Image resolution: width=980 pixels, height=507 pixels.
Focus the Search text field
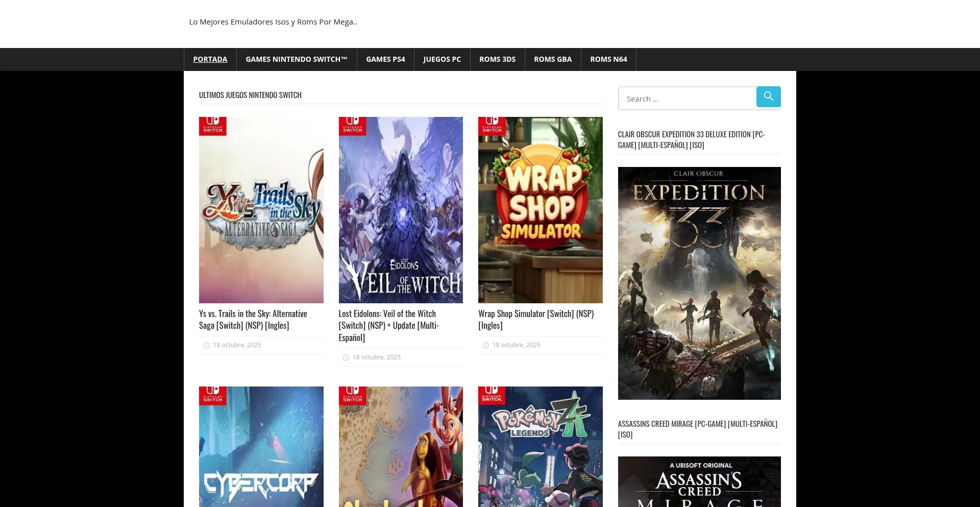tap(687, 99)
